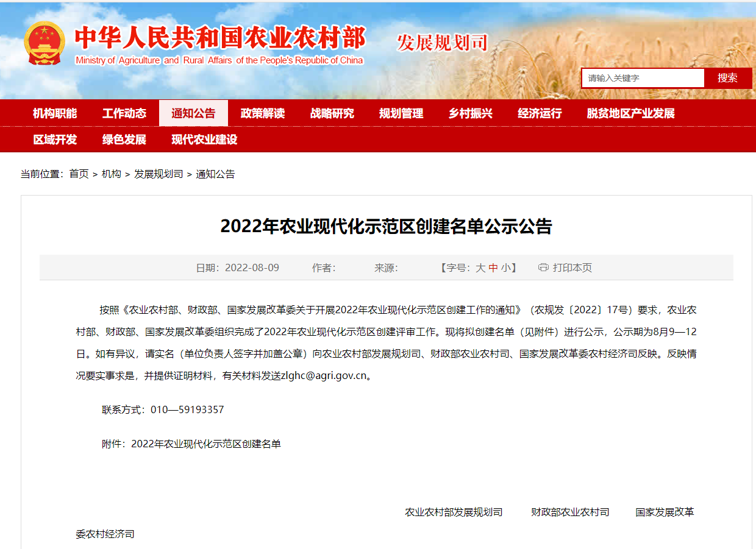Open 绿色发展 navigation item
The height and width of the screenshot is (549, 756).
[124, 140]
